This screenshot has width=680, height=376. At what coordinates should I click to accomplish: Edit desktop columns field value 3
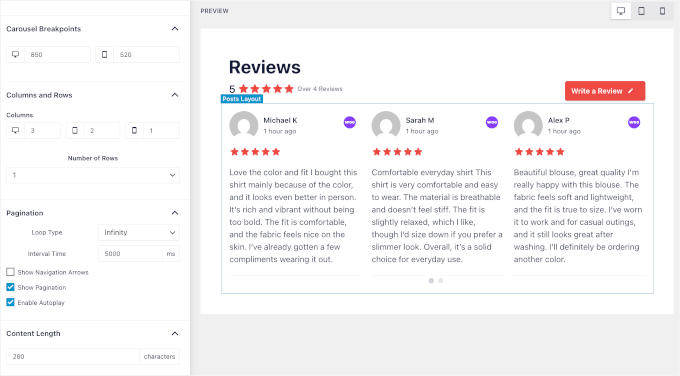point(42,131)
